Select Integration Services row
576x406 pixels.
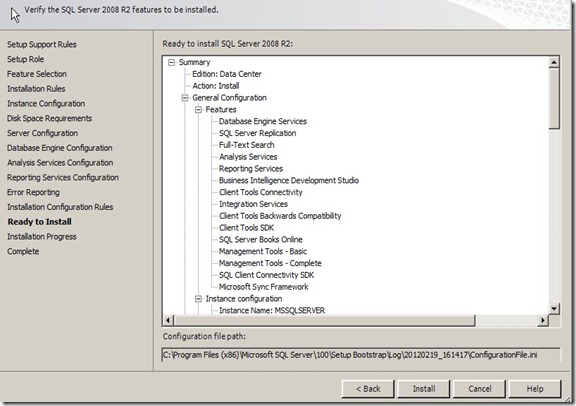[253, 204]
